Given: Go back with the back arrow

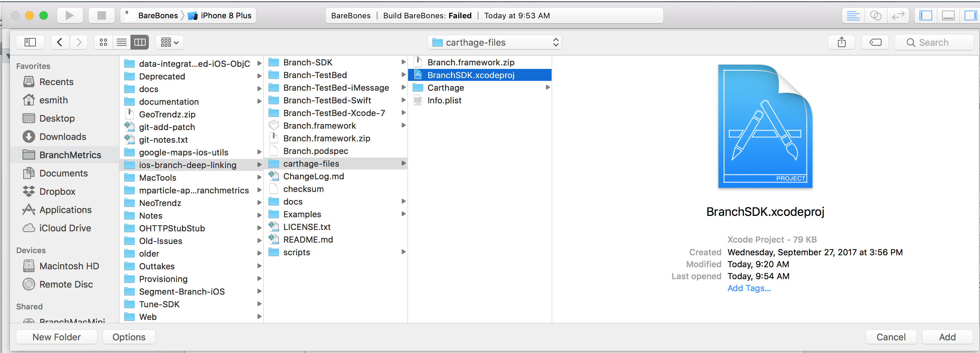Looking at the screenshot, I should tap(60, 42).
